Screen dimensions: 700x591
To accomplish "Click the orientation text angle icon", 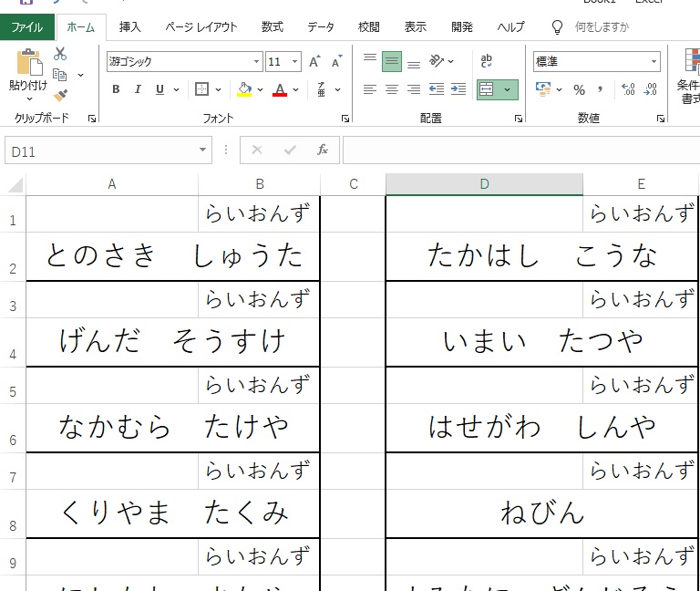I will (x=437, y=61).
